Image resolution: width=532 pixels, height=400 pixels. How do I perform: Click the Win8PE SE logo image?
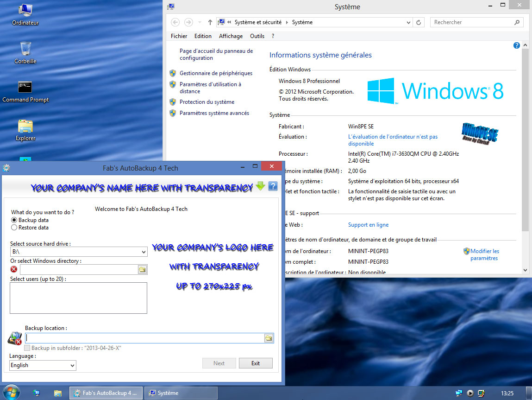coord(480,134)
